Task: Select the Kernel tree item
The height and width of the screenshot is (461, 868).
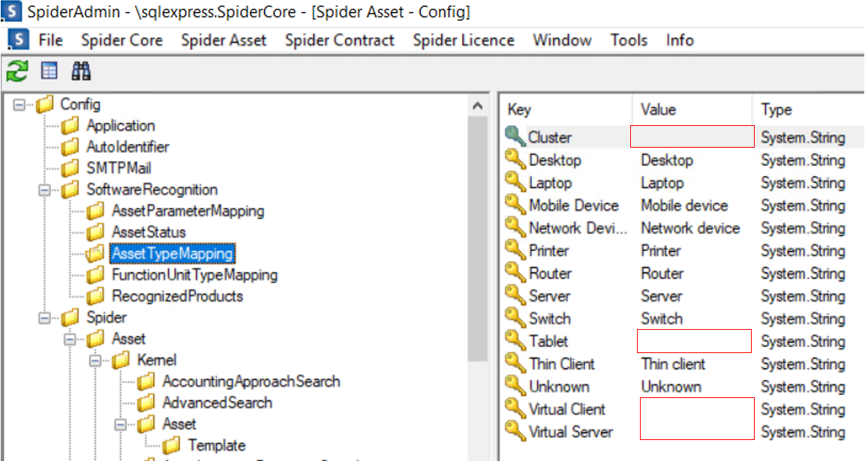Action: coord(157,361)
